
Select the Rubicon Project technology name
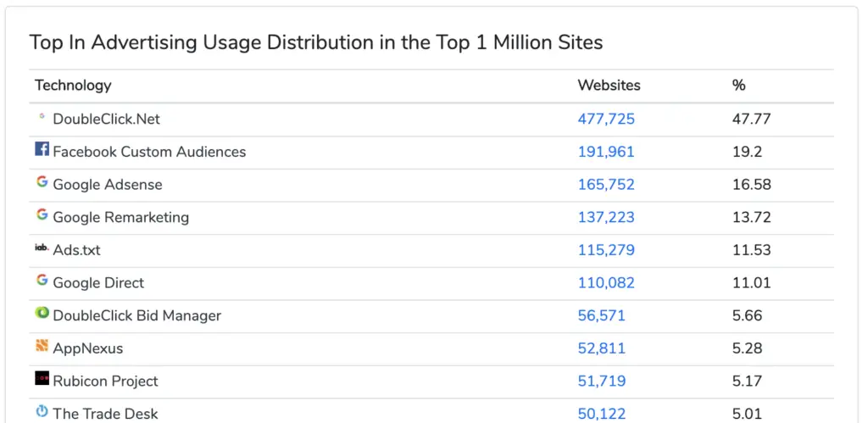tap(105, 381)
